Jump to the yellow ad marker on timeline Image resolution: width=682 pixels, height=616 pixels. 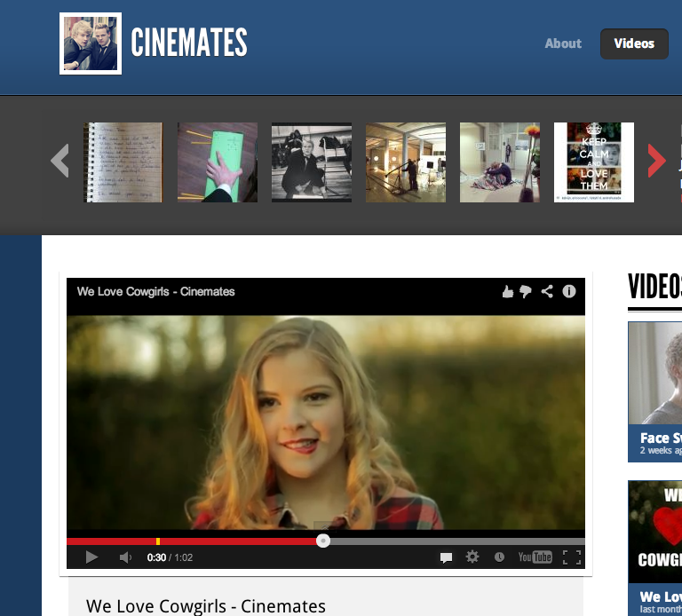(158, 541)
